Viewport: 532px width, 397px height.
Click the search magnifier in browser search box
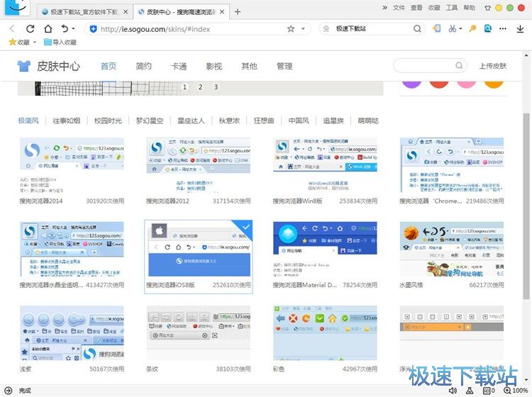pos(417,29)
